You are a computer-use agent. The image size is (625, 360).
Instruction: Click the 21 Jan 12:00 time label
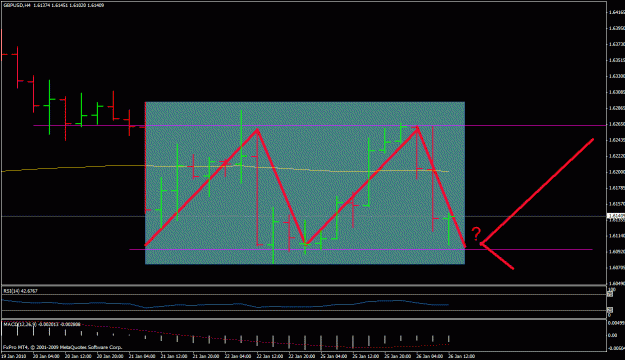[x=174, y=356]
